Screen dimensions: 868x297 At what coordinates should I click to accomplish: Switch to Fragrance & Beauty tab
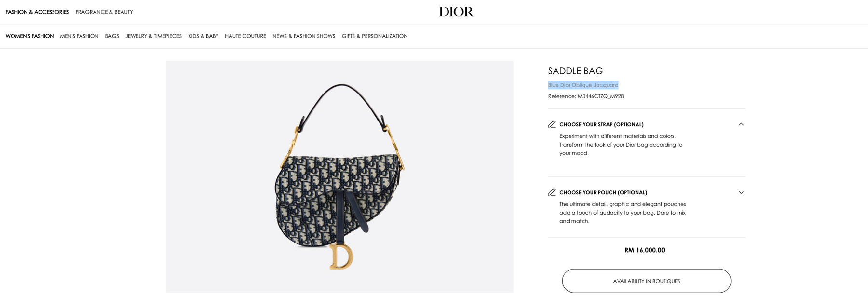[104, 12]
